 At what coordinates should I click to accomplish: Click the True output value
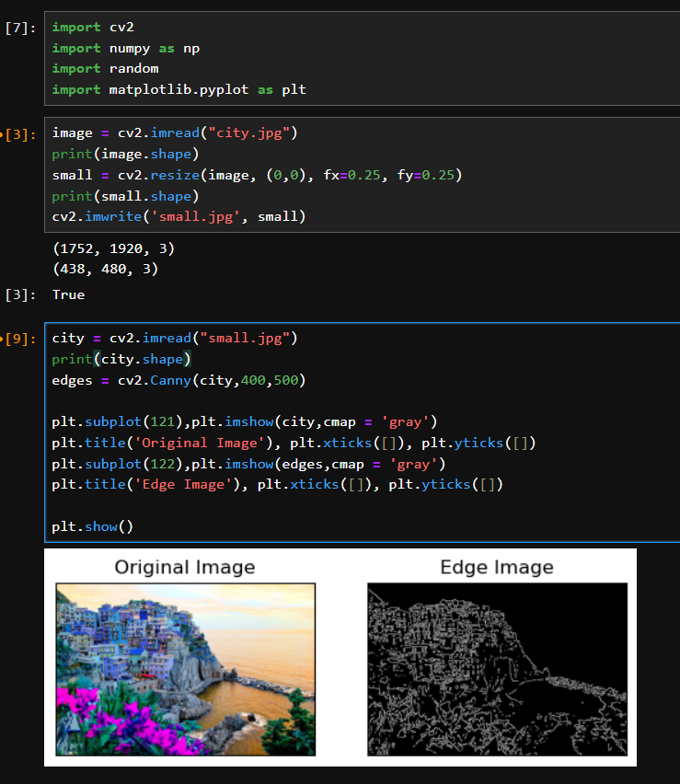point(68,294)
